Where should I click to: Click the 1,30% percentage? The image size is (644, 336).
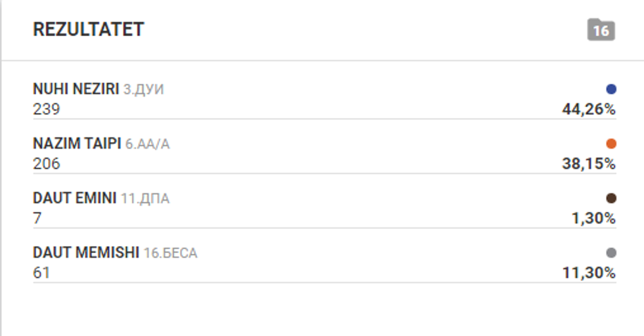[x=593, y=219]
